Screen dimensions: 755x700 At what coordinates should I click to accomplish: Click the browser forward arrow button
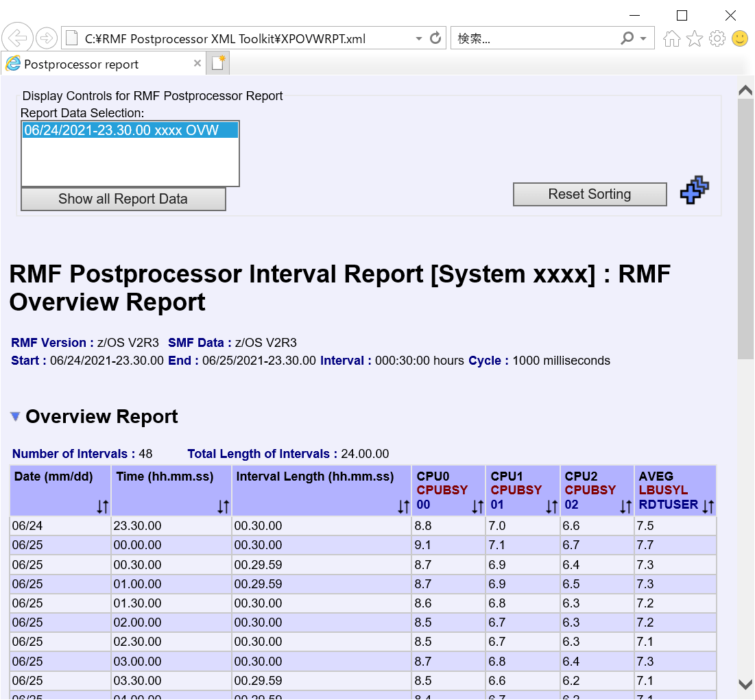(x=46, y=38)
